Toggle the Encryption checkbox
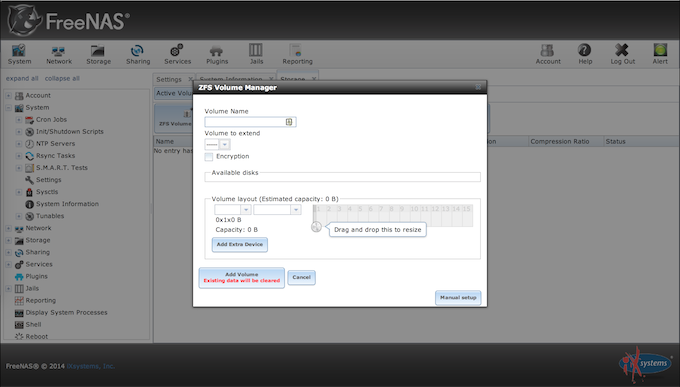 pyautogui.click(x=209, y=157)
